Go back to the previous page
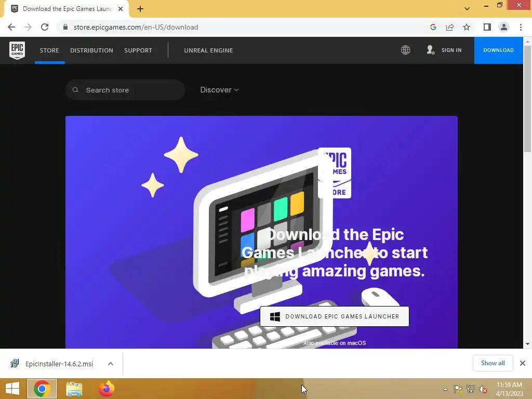 pyautogui.click(x=11, y=27)
